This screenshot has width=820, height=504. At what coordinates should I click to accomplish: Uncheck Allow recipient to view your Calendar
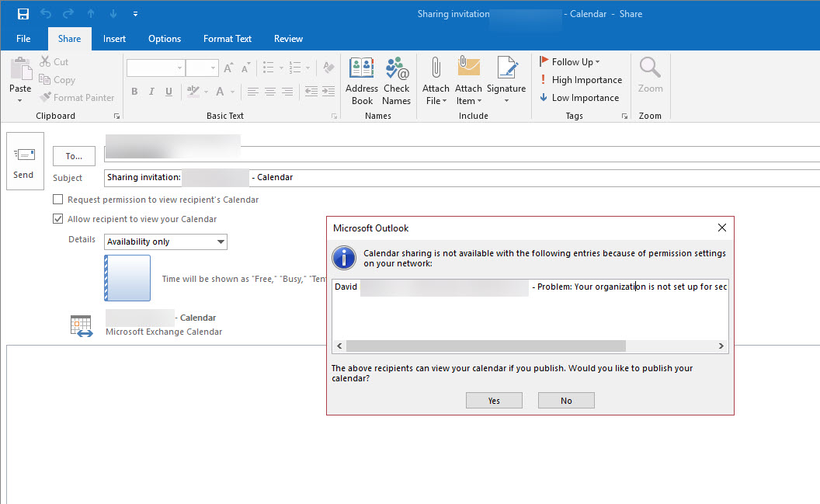[58, 218]
